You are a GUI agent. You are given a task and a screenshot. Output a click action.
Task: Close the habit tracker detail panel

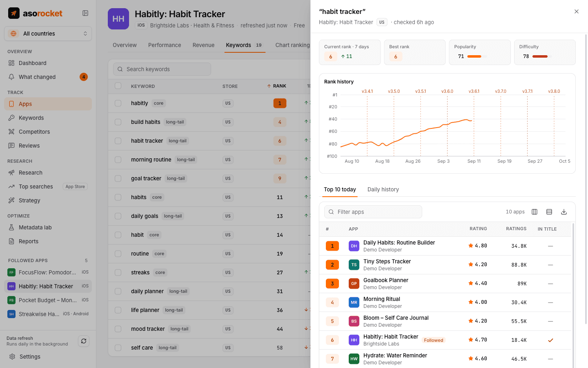click(x=577, y=11)
